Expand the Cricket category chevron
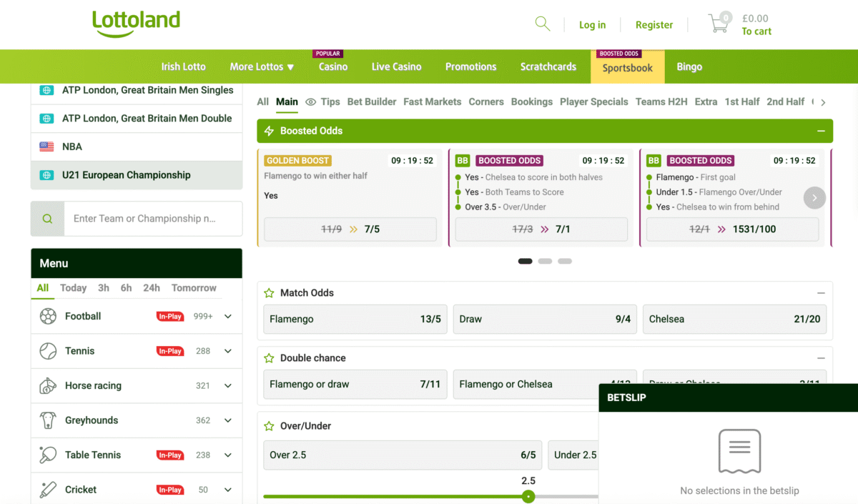This screenshot has height=504, width=858. (228, 490)
